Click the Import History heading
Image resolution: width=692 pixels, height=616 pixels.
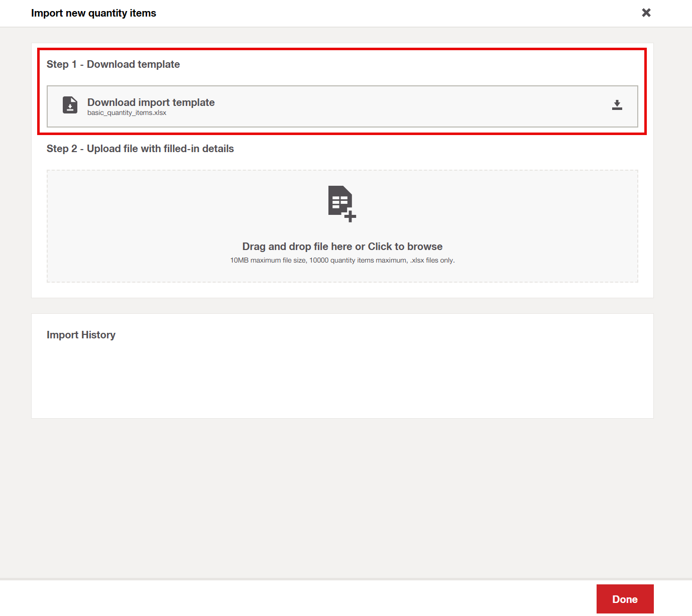point(81,335)
